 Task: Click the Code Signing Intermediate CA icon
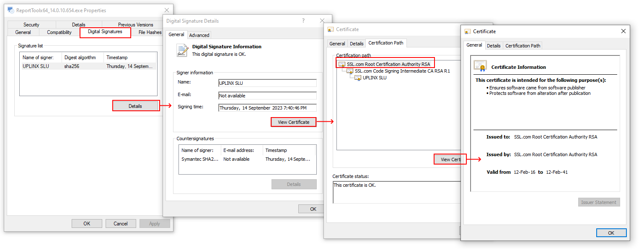(x=350, y=71)
